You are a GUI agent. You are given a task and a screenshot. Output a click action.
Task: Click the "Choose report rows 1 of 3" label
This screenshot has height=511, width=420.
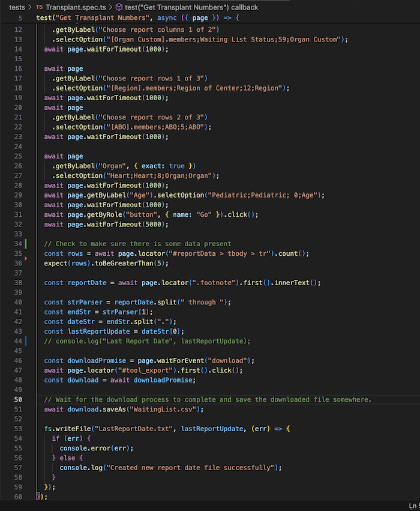(x=151, y=79)
